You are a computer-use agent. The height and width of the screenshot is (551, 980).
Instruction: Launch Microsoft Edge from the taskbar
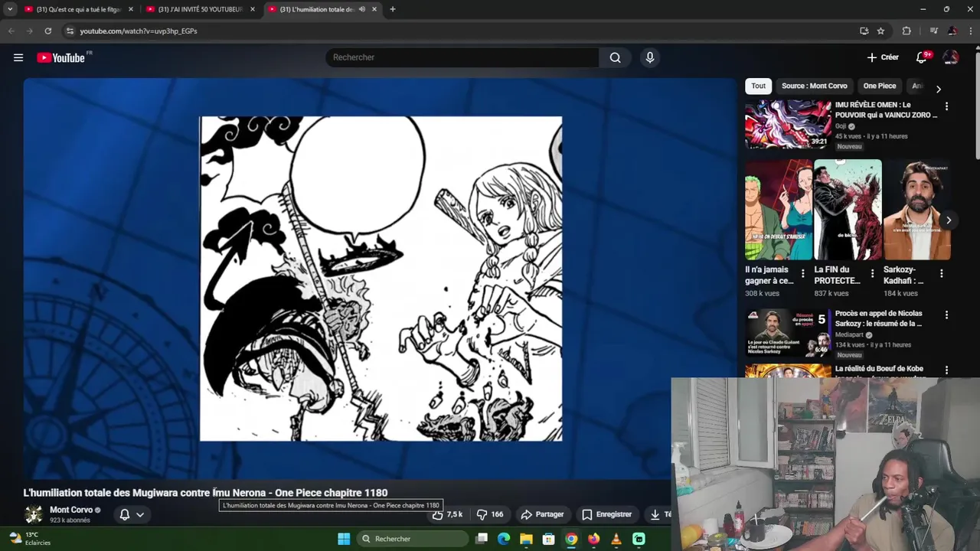[504, 539]
